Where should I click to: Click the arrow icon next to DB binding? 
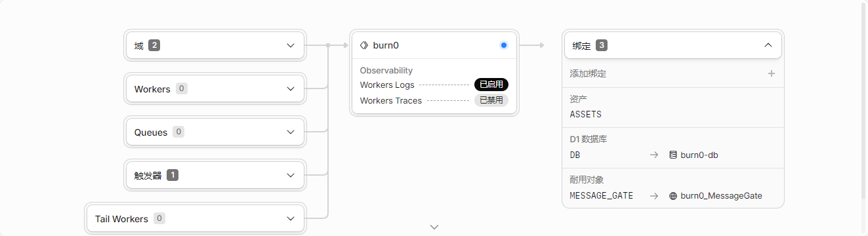654,155
